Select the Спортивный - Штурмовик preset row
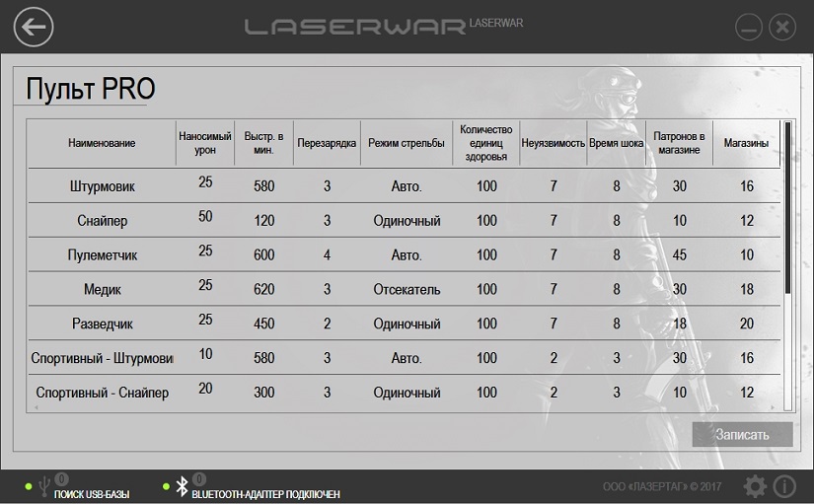Image resolution: width=814 pixels, height=504 pixels. [404, 358]
